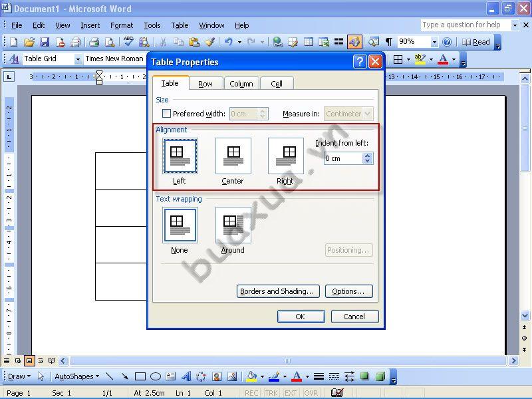532x399 pixels.
Task: Run the Spelling and Grammar check icon
Action: [128, 42]
